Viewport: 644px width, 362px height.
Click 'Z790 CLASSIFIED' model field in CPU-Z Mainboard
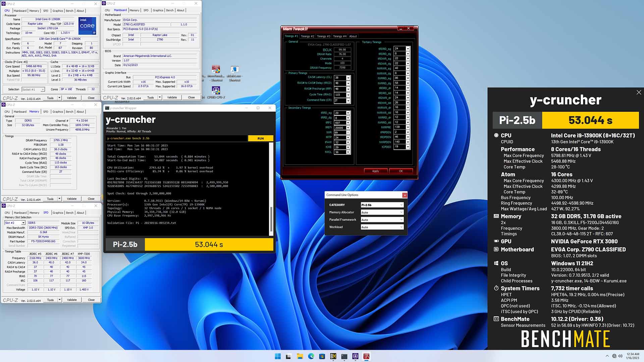146,24
